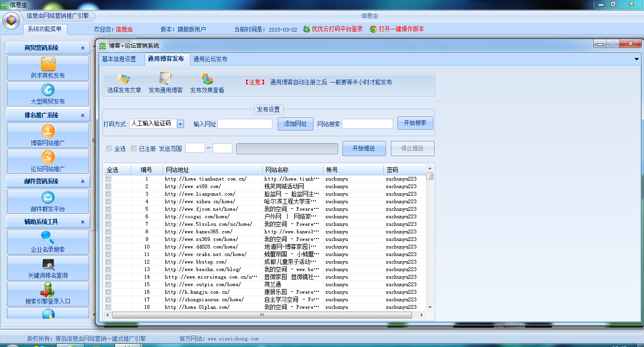Open the 打码方式 dropdown list
This screenshot has height=347, width=644.
click(181, 124)
